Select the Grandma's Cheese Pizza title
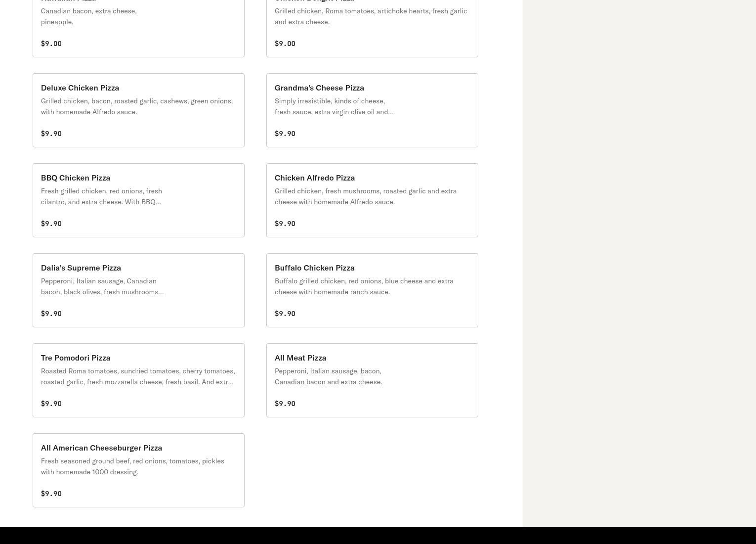The image size is (756, 544). coord(319,88)
